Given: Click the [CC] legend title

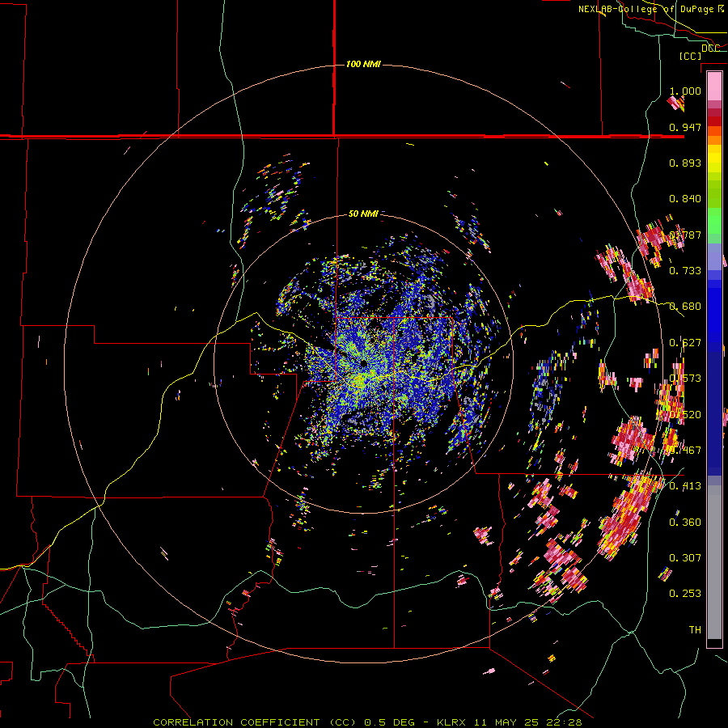Looking at the screenshot, I should click(x=690, y=56).
